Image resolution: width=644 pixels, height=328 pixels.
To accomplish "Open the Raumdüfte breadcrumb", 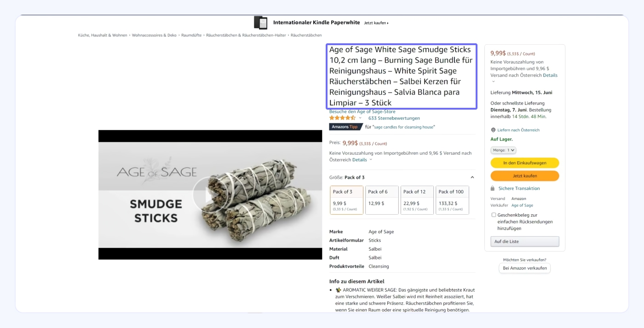I will (x=191, y=35).
